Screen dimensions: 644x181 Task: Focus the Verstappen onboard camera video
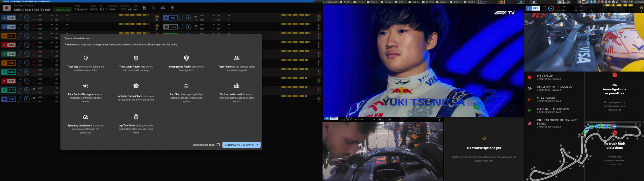pos(584,42)
